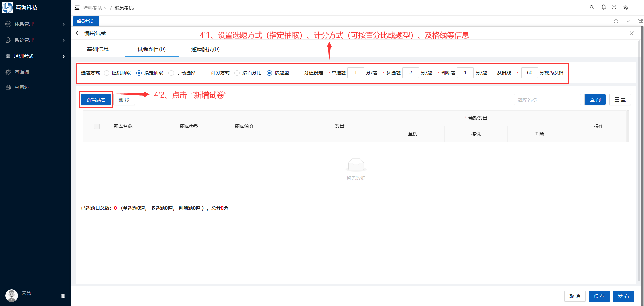
Task: Click the 删除 button
Action: click(x=124, y=100)
